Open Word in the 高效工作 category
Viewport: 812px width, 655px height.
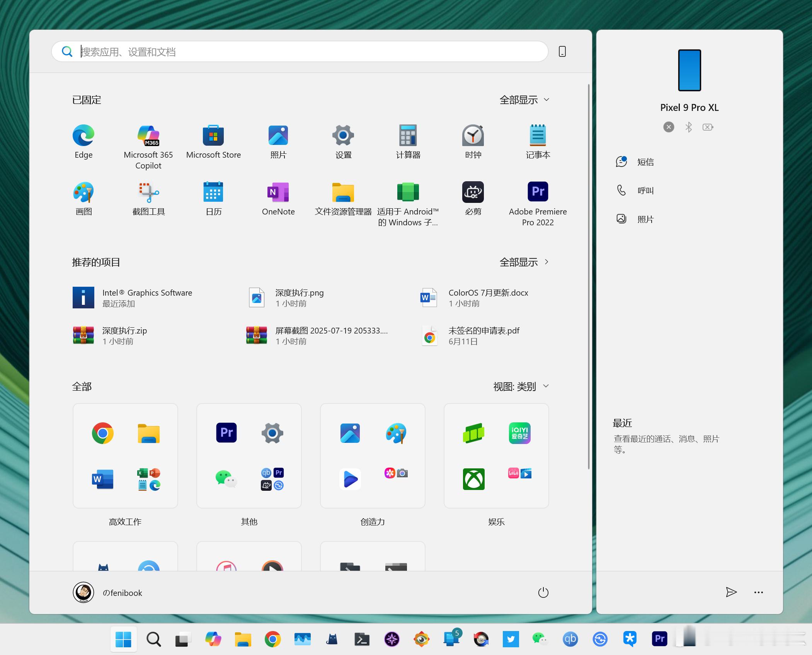click(102, 479)
